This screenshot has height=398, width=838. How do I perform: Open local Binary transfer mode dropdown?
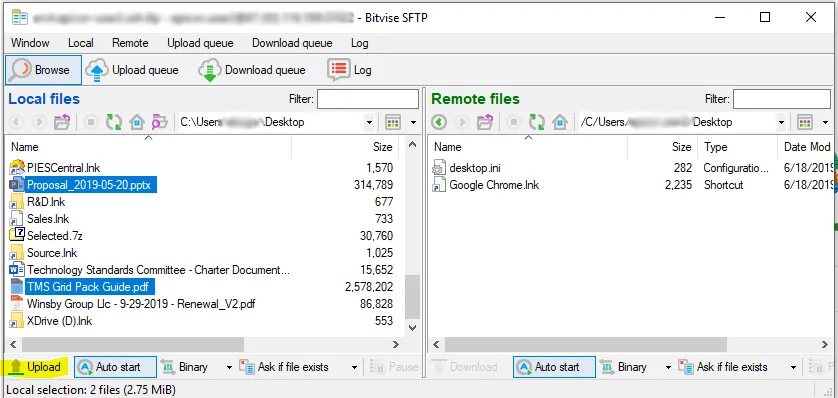pyautogui.click(x=229, y=367)
